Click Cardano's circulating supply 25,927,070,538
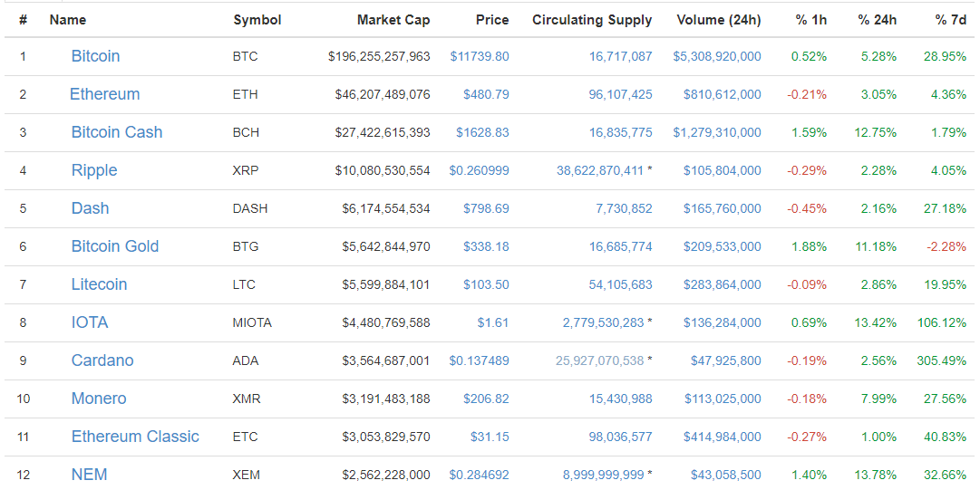This screenshot has height=490, width=980. pos(599,360)
